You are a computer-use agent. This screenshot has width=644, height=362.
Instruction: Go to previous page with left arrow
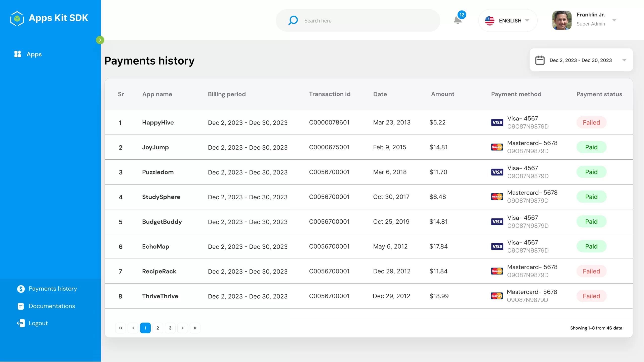point(133,328)
